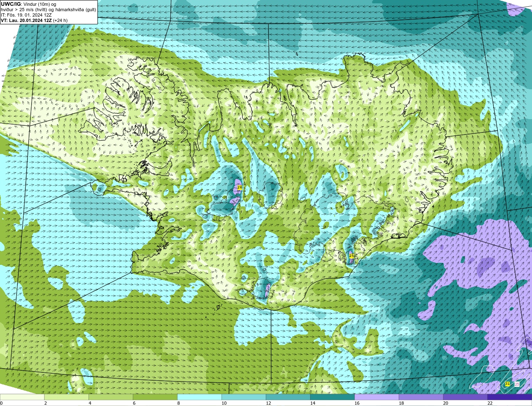Select the 8–10 m/s pale cyan legend swatch
Screen dimensions: 532x406
pyautogui.click(x=199, y=397)
